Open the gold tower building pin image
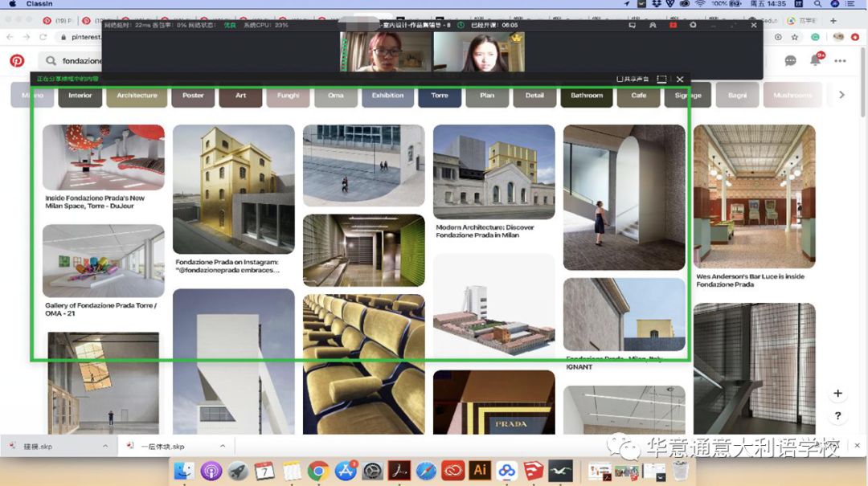 point(234,190)
